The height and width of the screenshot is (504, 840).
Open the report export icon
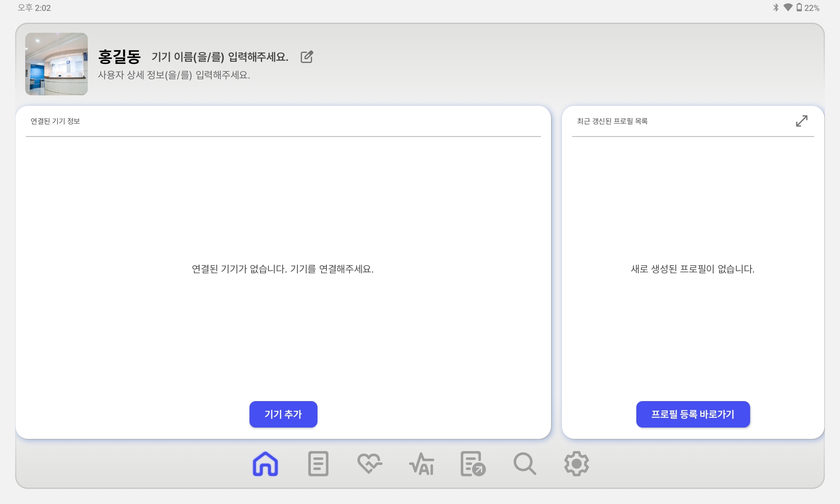[473, 464]
